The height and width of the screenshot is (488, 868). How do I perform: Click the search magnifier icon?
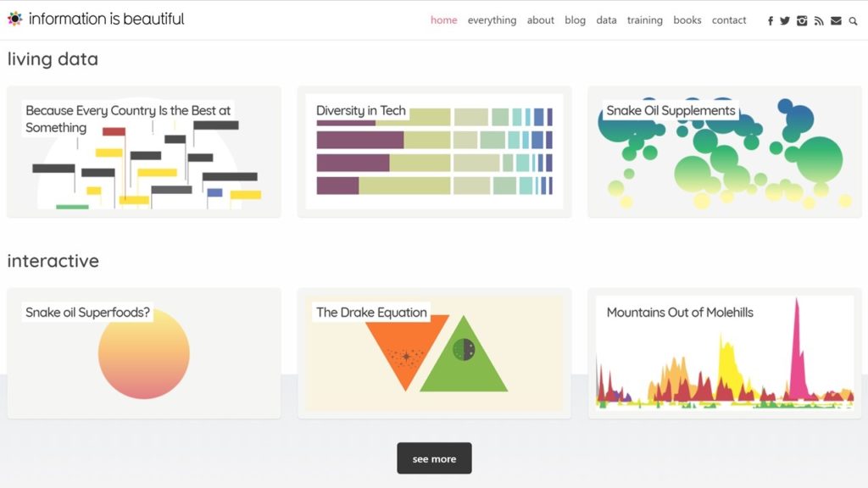[853, 21]
